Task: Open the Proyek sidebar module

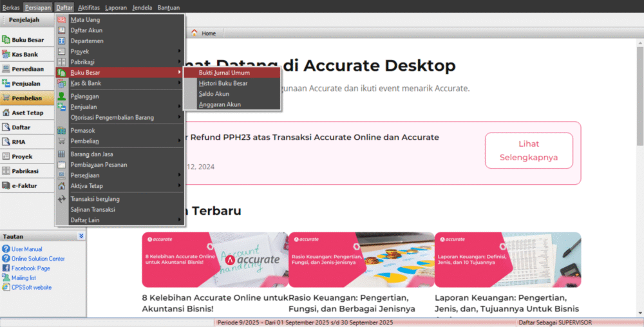Action: [x=27, y=156]
